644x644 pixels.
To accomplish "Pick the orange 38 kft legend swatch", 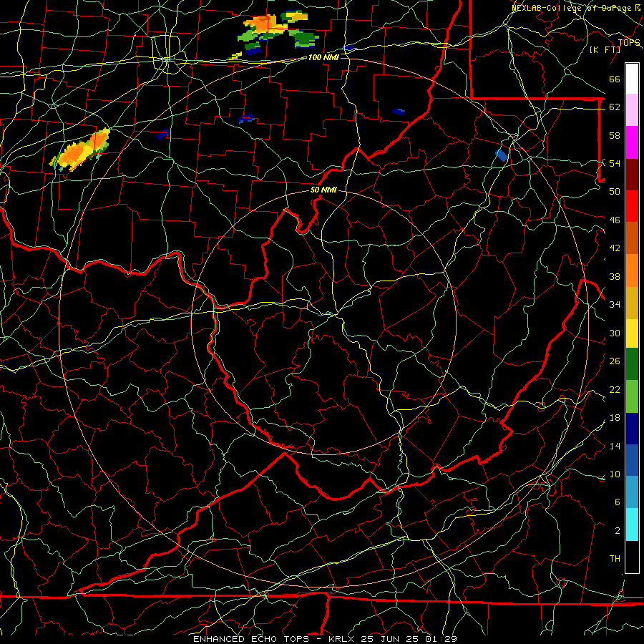I will click(632, 270).
